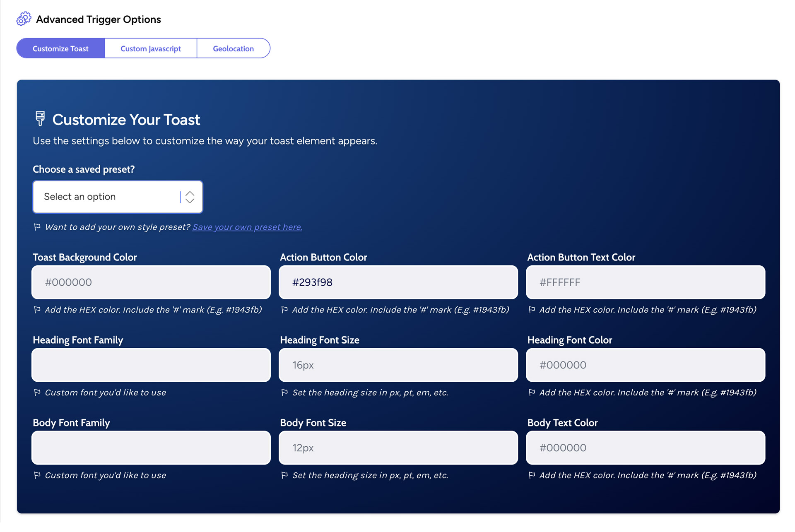Focus the Body Font Size field
The width and height of the screenshot is (795, 532).
[x=398, y=448]
